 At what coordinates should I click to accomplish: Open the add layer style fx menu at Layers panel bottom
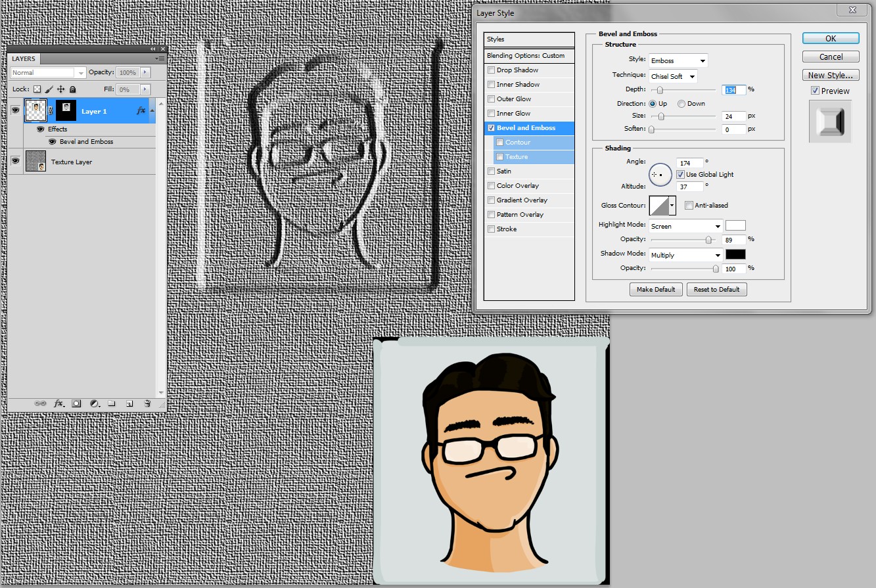(x=58, y=403)
